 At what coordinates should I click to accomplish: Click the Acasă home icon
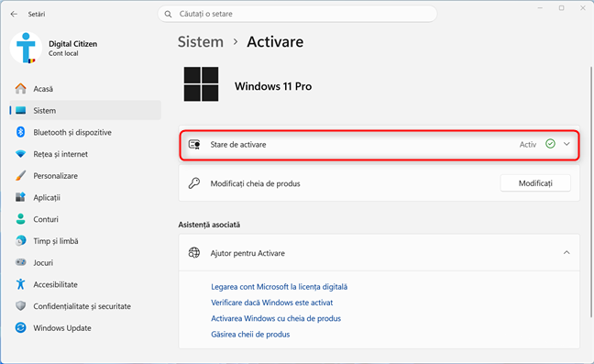coord(20,89)
